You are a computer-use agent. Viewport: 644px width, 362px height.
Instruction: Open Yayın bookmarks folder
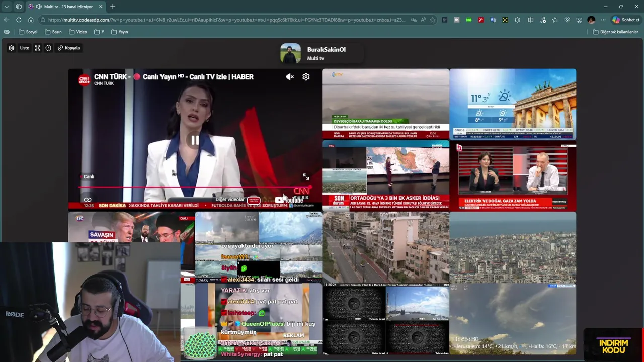pos(120,32)
